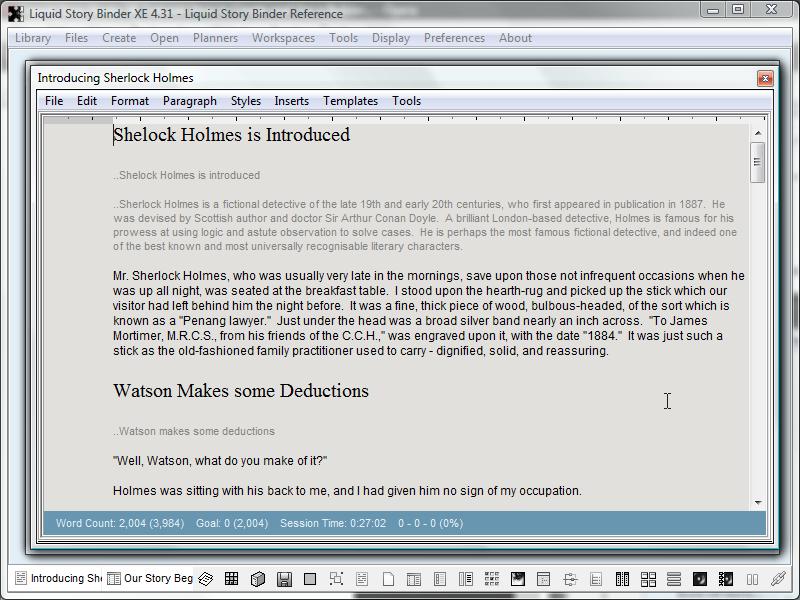Click the Word Count status bar text

coord(98,523)
